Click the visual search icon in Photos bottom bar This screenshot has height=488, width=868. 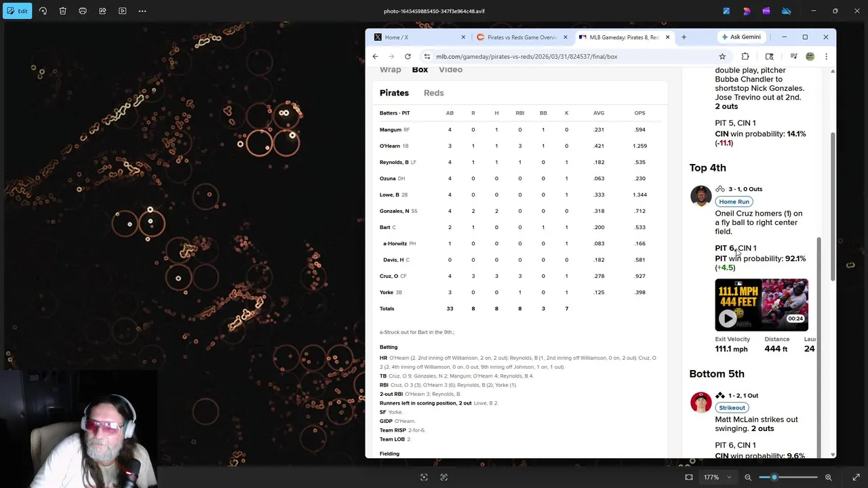[x=424, y=477]
